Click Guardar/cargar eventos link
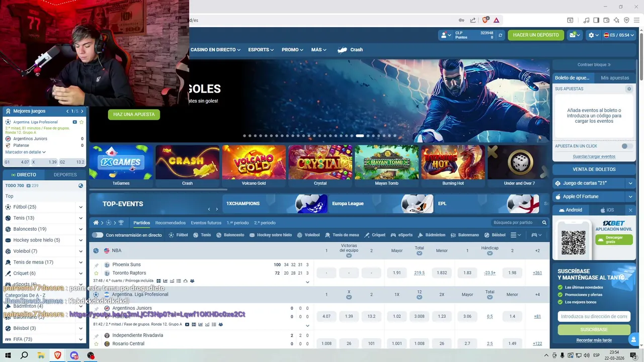This screenshot has height=362, width=644. [594, 156]
